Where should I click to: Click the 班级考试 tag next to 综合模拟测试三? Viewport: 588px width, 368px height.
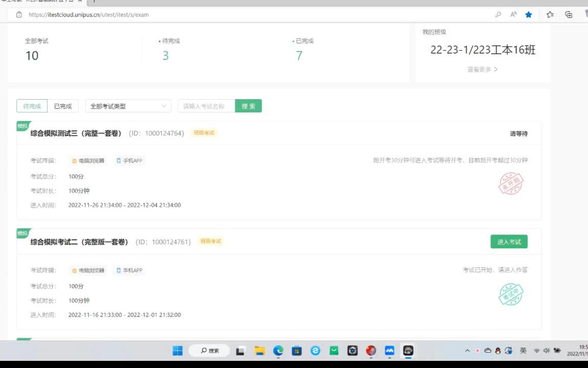pos(203,132)
